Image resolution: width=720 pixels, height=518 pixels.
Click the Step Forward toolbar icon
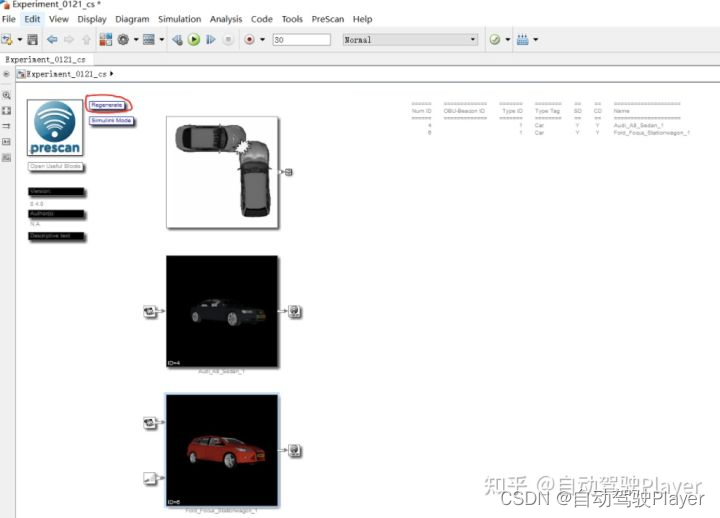[x=211, y=40]
